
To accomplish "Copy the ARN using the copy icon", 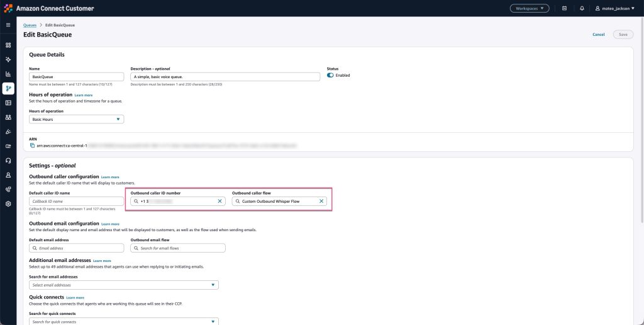I will point(32,145).
